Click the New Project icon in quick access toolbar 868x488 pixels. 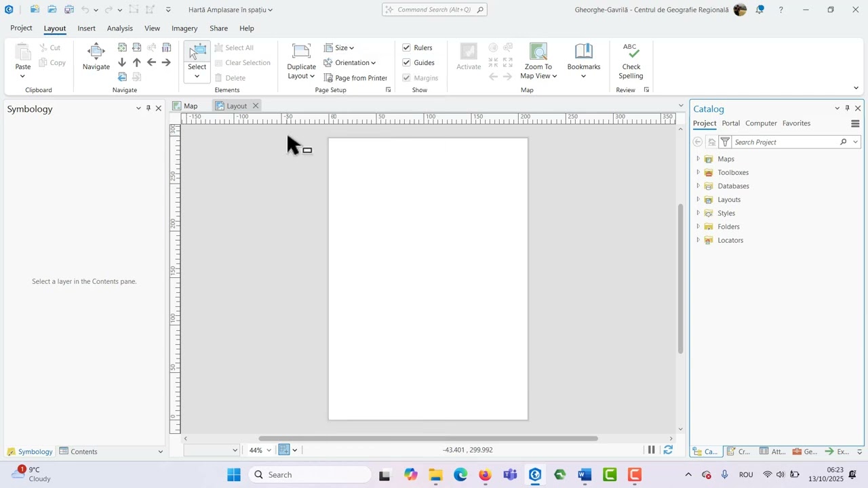(35, 9)
